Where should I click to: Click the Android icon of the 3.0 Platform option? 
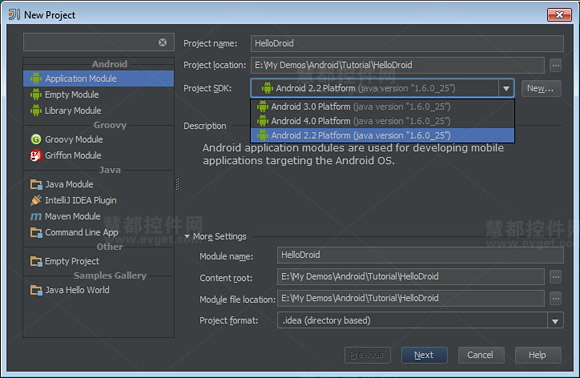[x=262, y=107]
